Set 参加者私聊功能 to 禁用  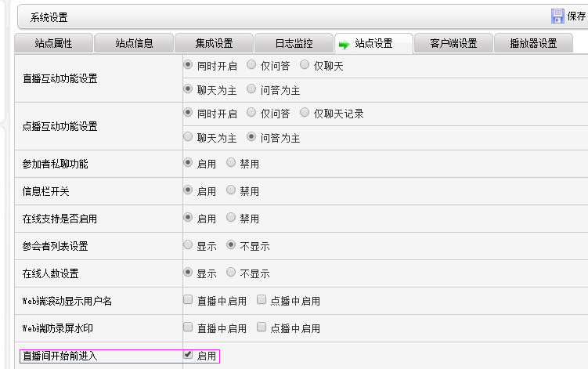(231, 163)
